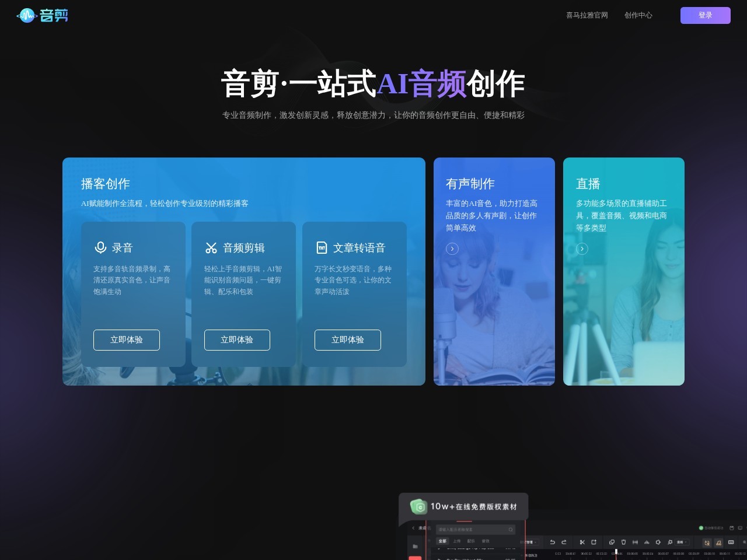This screenshot has width=747, height=560.
Task: Open the dropdown next to the zoom icon
Action: pos(684,542)
